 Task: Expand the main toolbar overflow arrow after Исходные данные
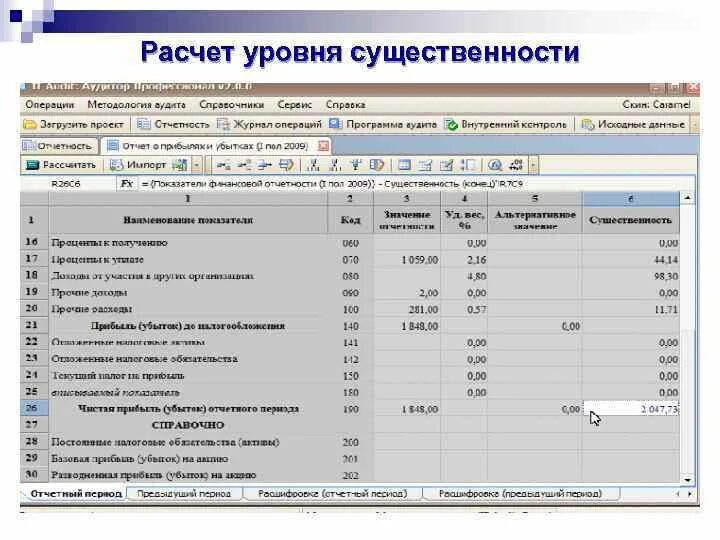click(695, 124)
